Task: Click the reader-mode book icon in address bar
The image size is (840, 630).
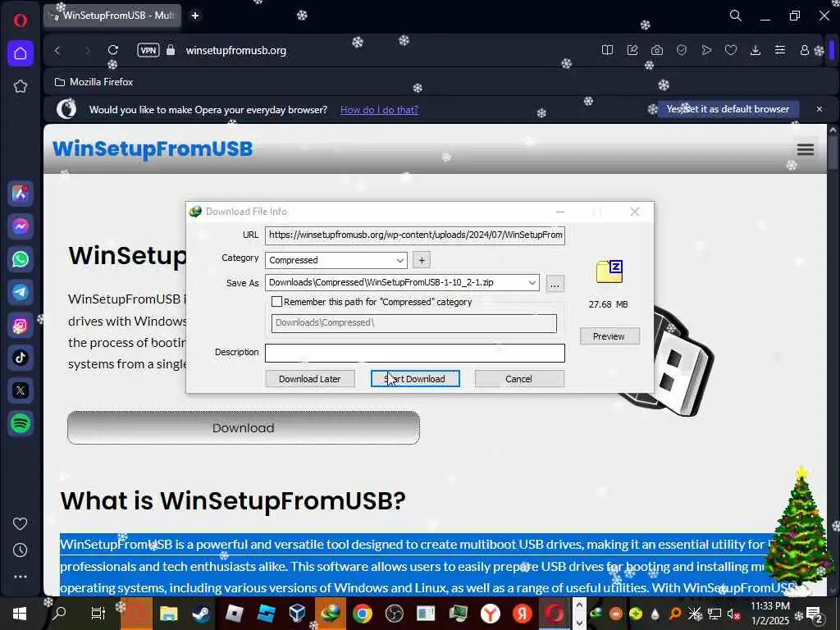Action: 607,50
